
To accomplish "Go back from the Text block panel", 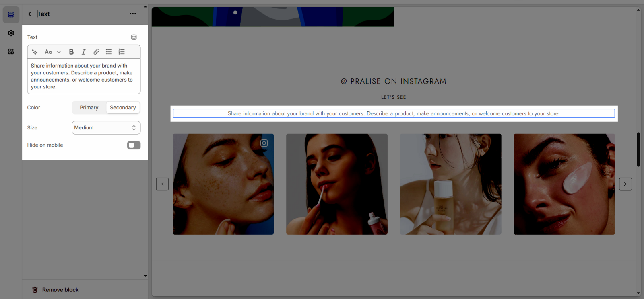I will pos(29,14).
